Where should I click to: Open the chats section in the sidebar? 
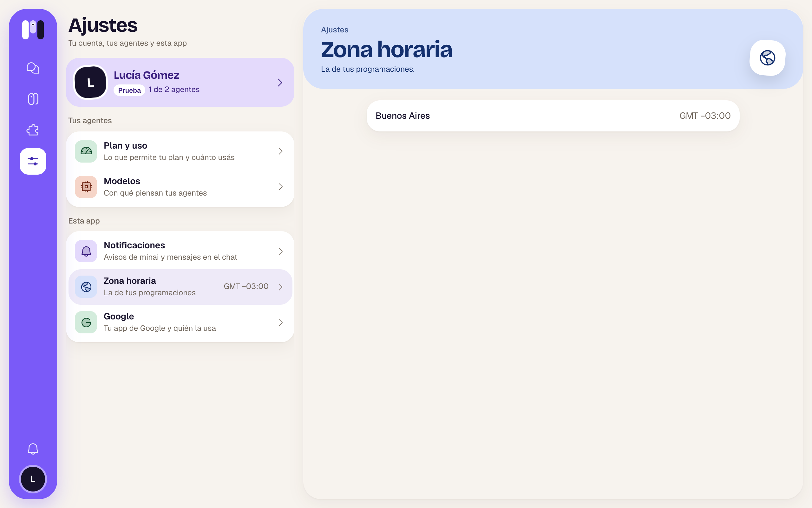[x=33, y=68]
